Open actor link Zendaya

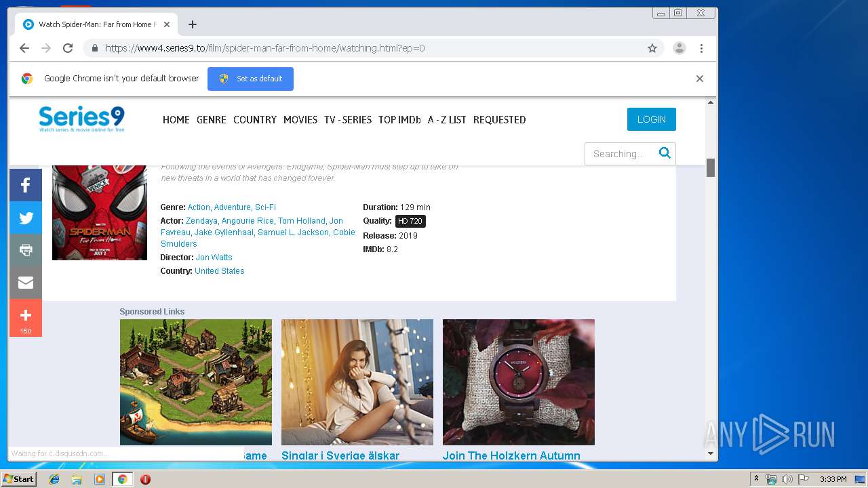[x=201, y=221]
